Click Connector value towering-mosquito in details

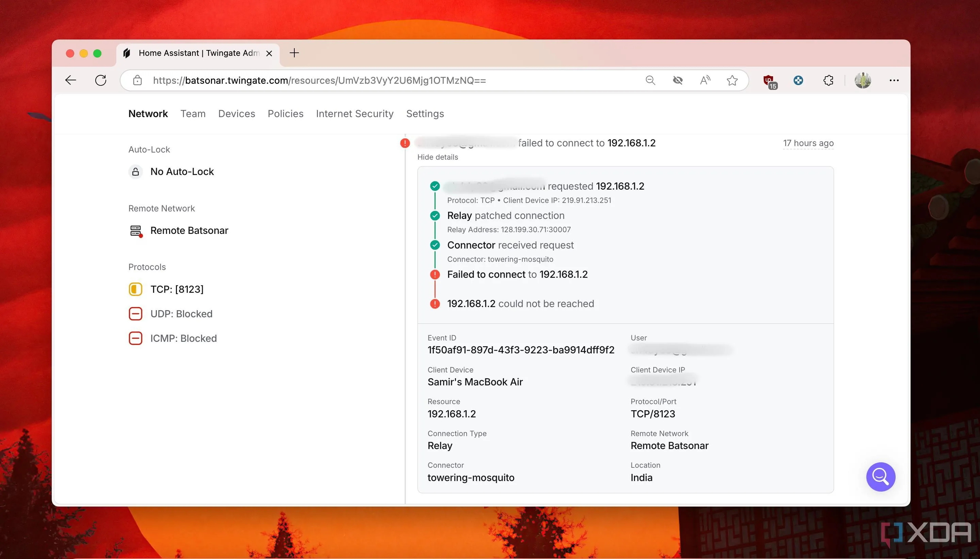471,477
